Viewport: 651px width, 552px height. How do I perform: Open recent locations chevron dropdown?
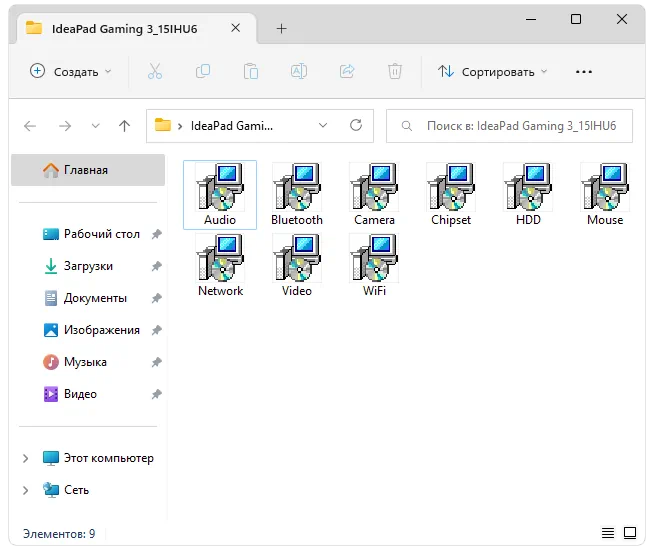[95, 126]
